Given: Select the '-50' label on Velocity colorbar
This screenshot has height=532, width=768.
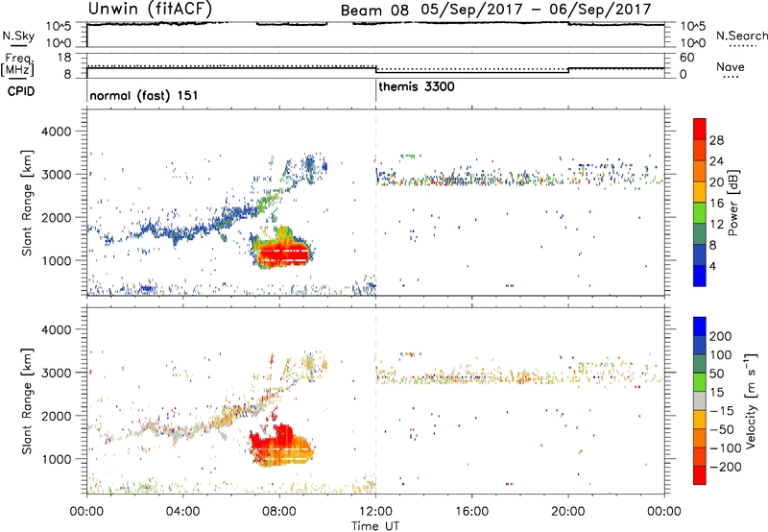Looking at the screenshot, I should pyautogui.click(x=722, y=429).
